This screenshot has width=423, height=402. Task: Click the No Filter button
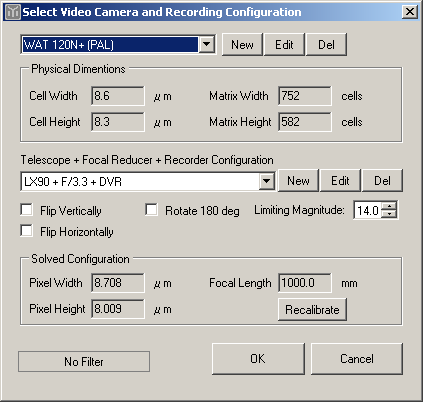(84, 362)
